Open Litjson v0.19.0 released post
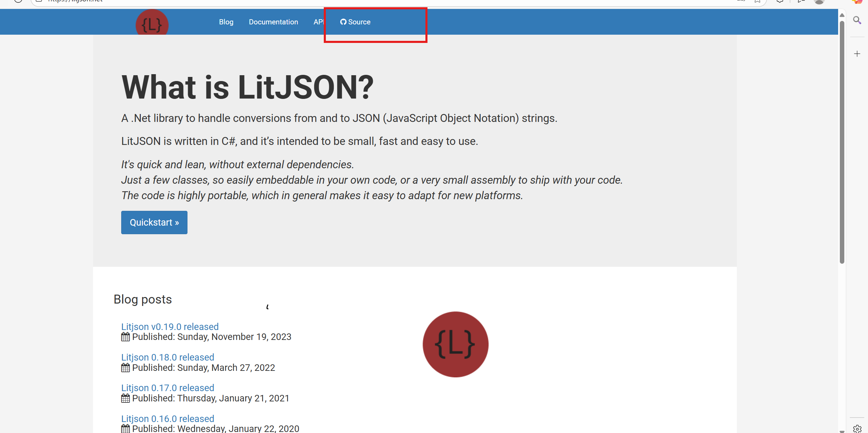 coord(170,327)
